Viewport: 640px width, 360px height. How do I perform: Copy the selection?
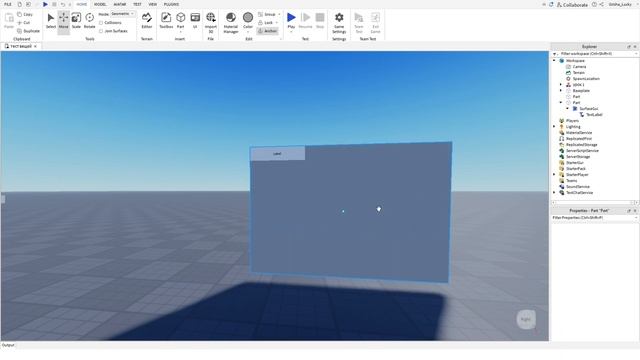(25, 14)
